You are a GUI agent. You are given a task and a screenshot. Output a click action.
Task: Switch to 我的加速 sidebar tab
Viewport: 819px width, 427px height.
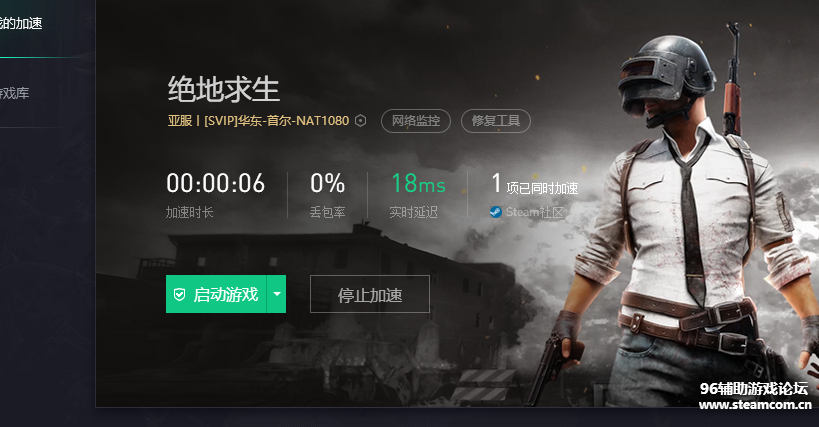click(21, 23)
